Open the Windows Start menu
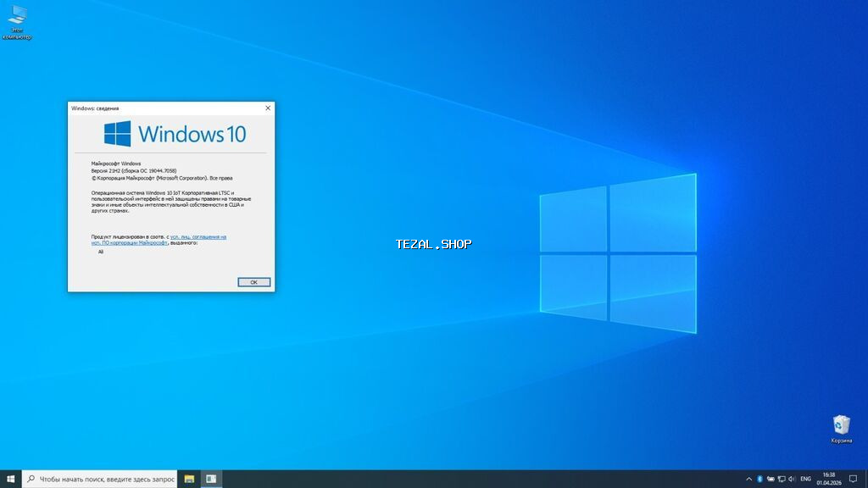Viewport: 868px width, 488px height. pos(10,479)
